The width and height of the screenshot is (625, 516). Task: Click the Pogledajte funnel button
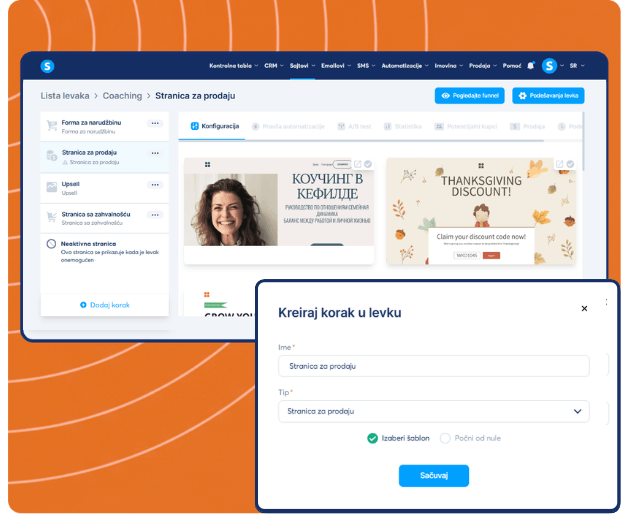coord(470,96)
